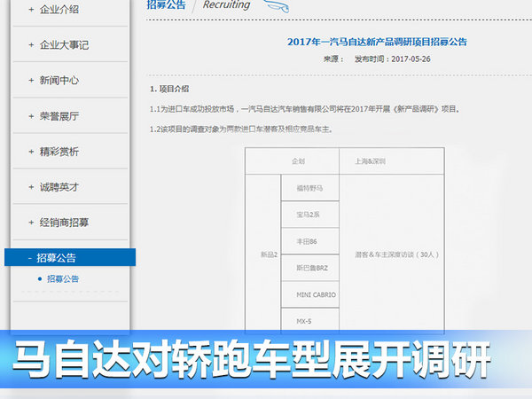Select 精彩赏析 in sidebar
The width and height of the screenshot is (532, 399).
click(59, 152)
